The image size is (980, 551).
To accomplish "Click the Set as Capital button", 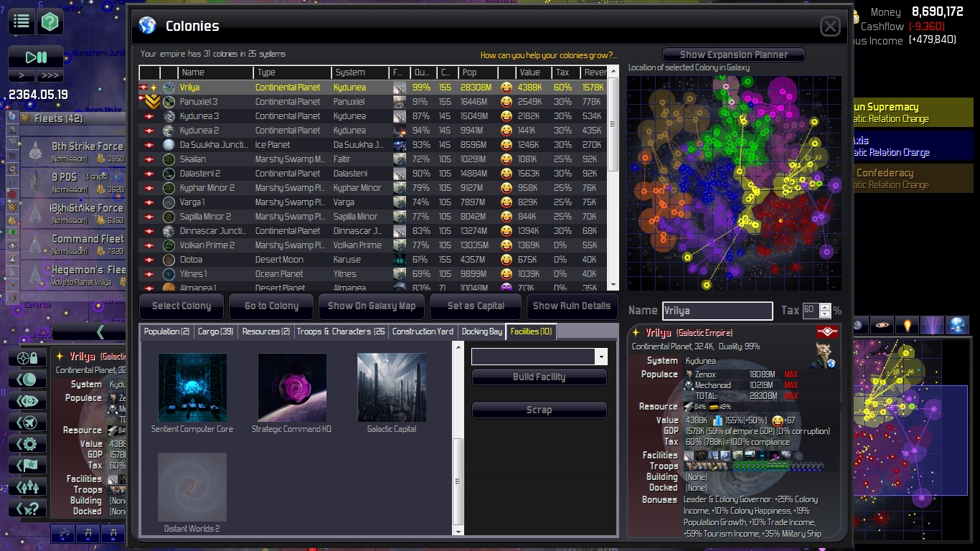I will pos(476,306).
